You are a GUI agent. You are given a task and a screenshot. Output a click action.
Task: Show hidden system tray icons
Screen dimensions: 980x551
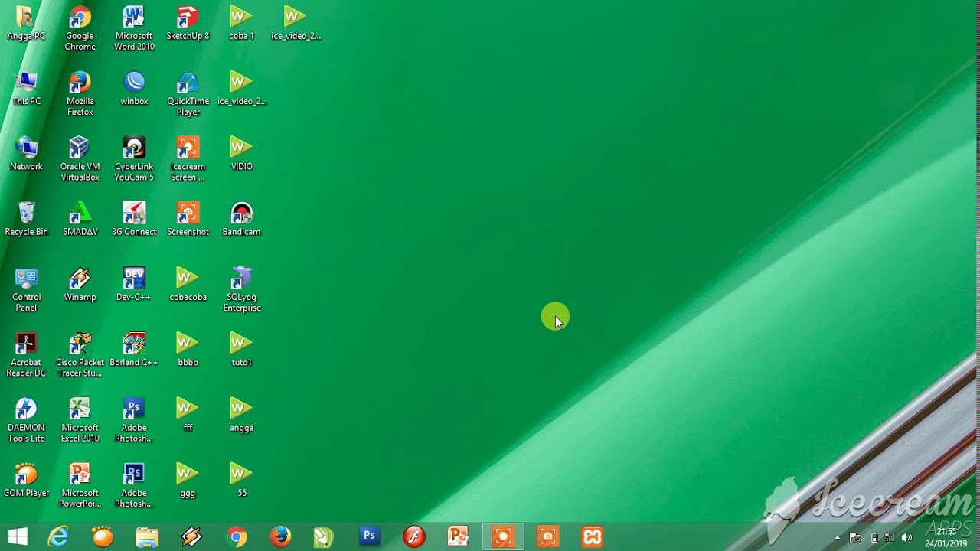[x=837, y=537]
